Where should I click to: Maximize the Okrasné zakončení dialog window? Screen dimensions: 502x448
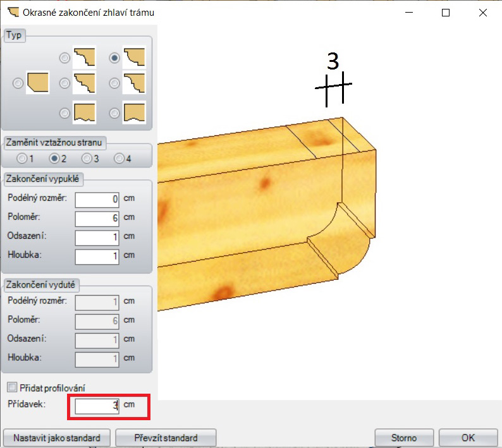[x=446, y=13]
